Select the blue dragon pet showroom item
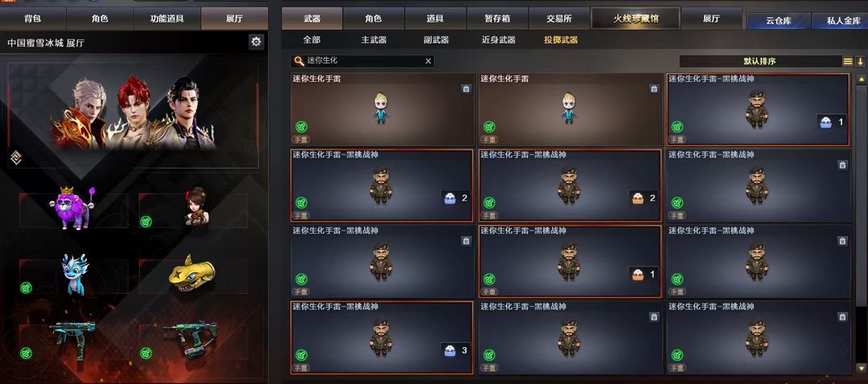Screen dimensions: 868x384 [x=74, y=274]
